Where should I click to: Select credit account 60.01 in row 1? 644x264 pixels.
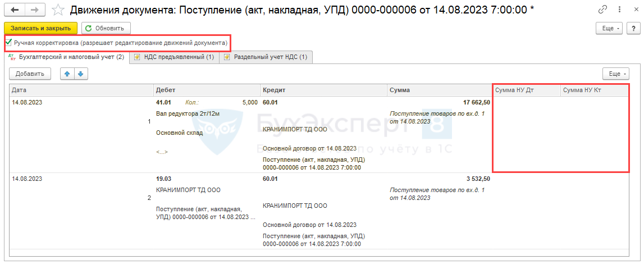(270, 102)
